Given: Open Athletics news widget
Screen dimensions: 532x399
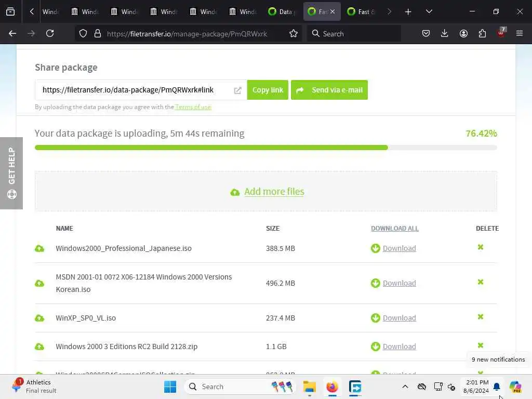Looking at the screenshot, I should [34, 387].
